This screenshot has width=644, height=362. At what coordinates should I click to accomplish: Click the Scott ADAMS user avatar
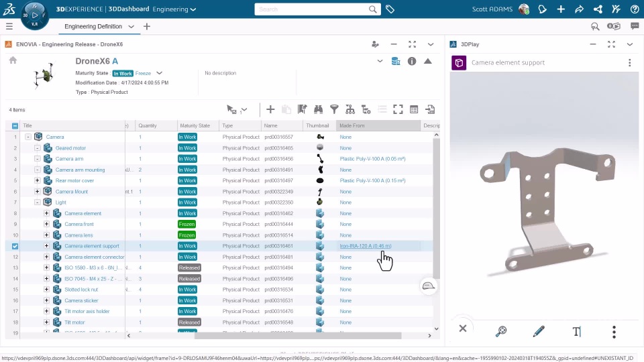coord(524,9)
